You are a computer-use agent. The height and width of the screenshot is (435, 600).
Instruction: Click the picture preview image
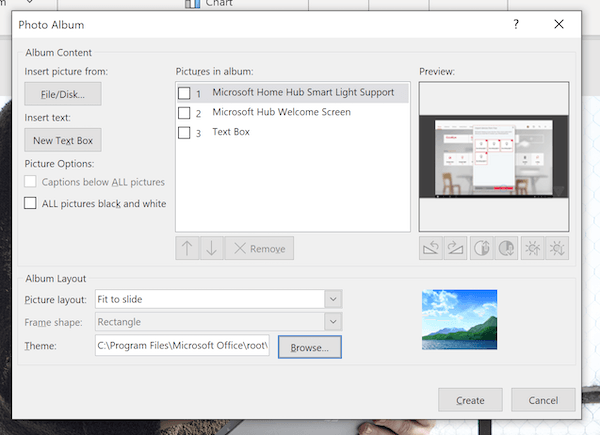[x=494, y=156]
